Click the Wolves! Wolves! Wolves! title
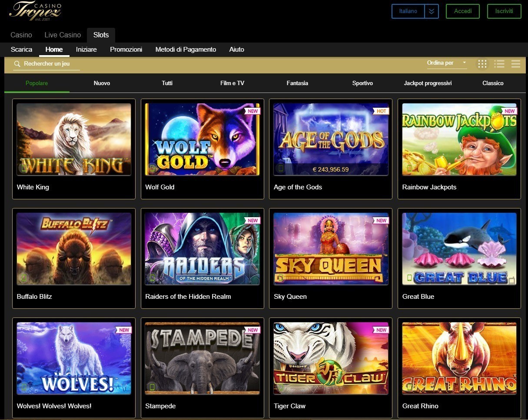This screenshot has width=528, height=420. click(54, 406)
